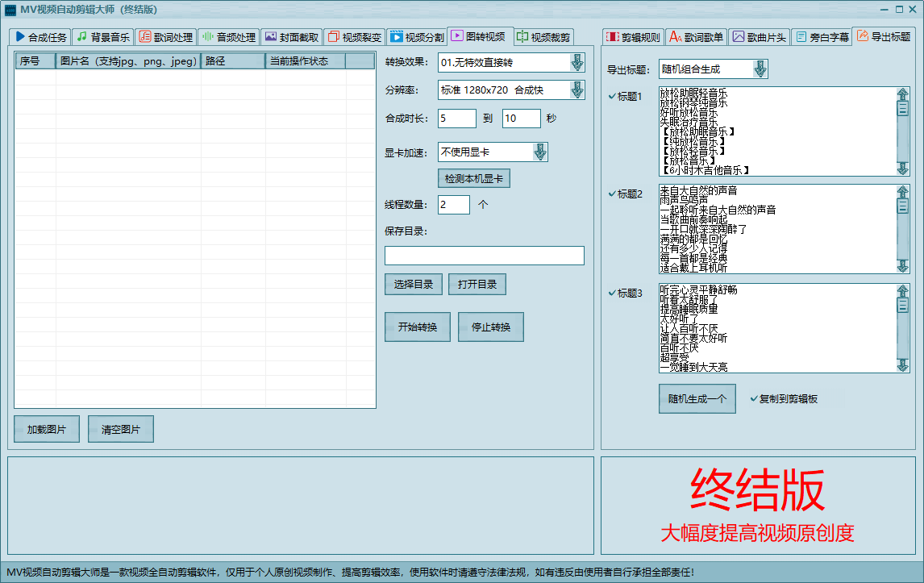Open the 背景音乐 tab

103,37
